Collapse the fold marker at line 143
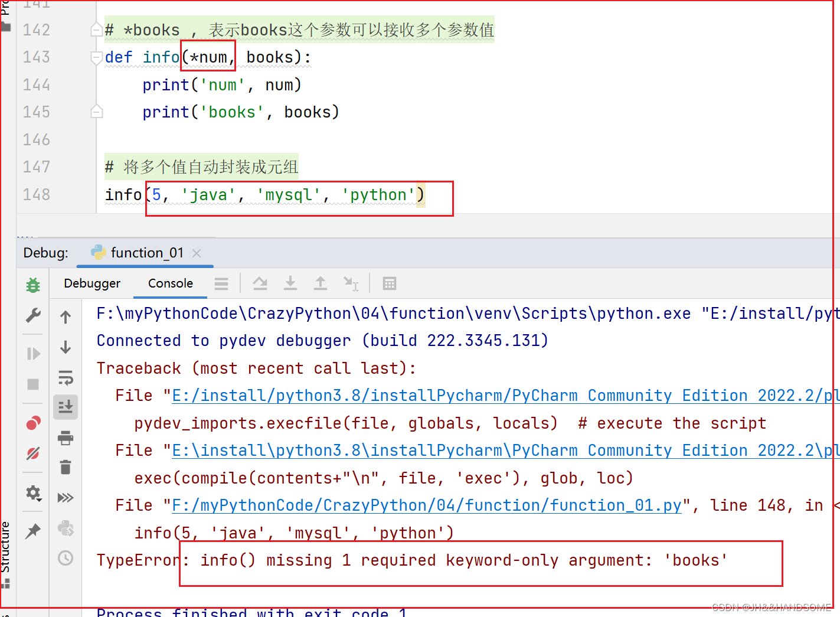This screenshot has width=840, height=617. pos(97,57)
